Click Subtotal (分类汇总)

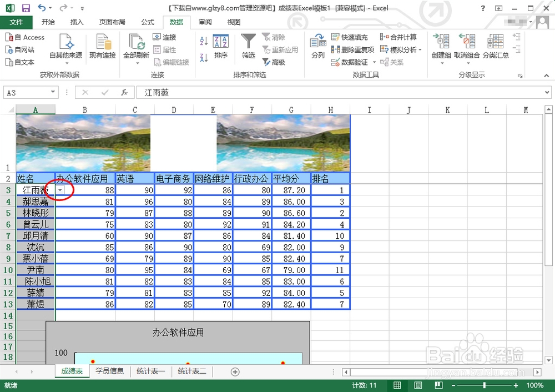point(496,47)
